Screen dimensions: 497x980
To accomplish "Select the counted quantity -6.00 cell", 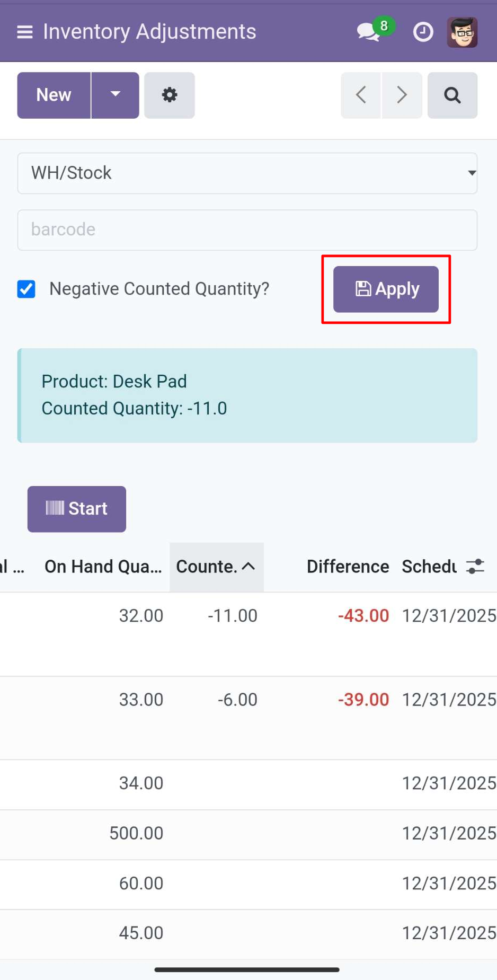I will 237,700.
